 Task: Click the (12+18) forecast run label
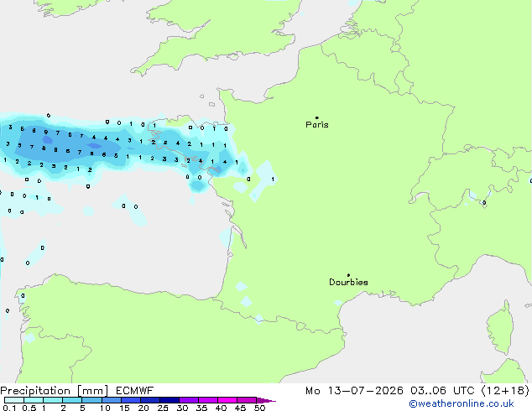tap(505, 391)
